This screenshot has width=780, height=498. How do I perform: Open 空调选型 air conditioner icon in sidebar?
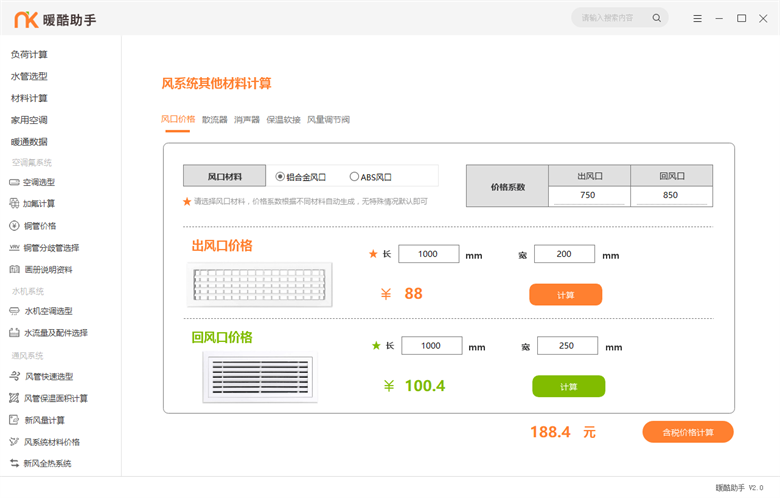14,183
